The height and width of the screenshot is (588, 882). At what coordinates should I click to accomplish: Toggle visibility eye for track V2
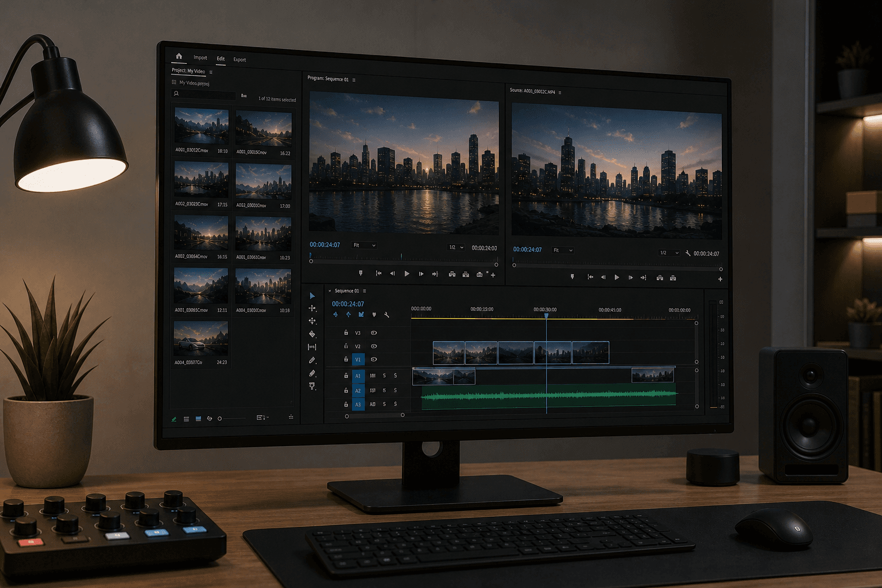click(374, 346)
